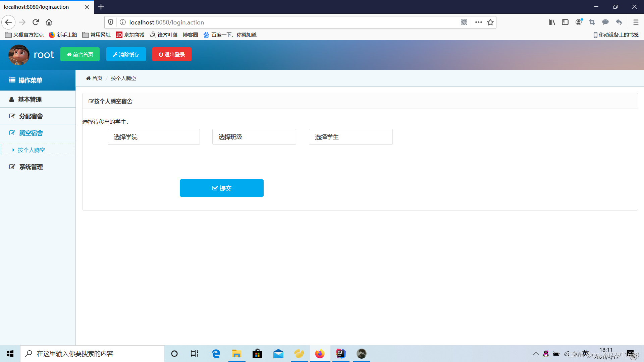
Task: Open Library icon in browser toolbar
Action: pyautogui.click(x=552, y=22)
